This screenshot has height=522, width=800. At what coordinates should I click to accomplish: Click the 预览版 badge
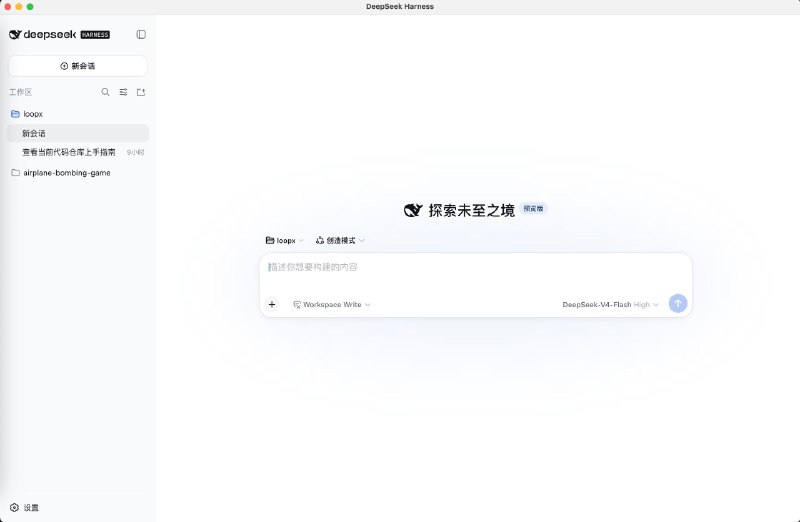tap(533, 208)
